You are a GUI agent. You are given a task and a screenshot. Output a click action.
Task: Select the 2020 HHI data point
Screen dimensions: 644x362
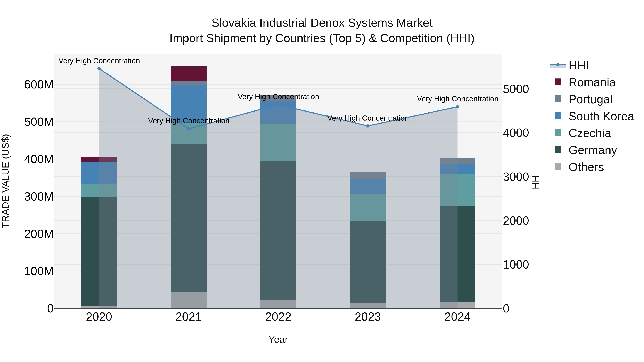(99, 68)
